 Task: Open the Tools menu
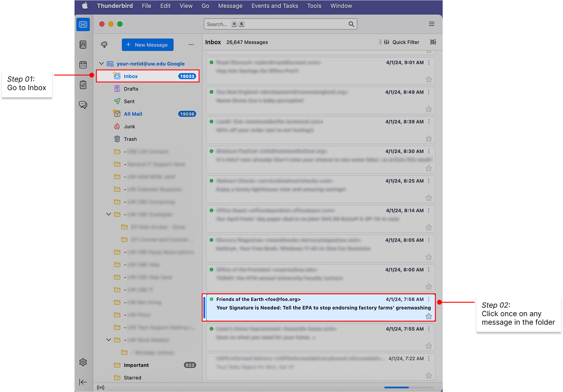click(x=314, y=6)
